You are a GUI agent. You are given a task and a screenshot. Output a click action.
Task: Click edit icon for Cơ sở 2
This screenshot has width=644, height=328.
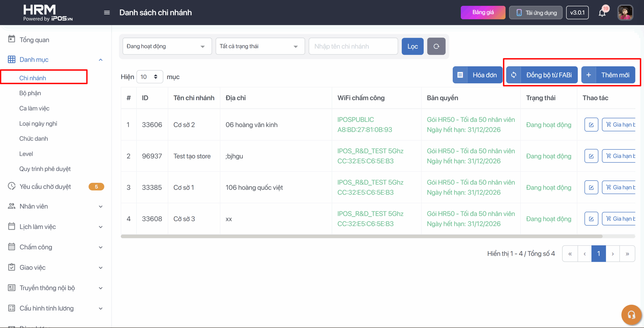coord(591,125)
